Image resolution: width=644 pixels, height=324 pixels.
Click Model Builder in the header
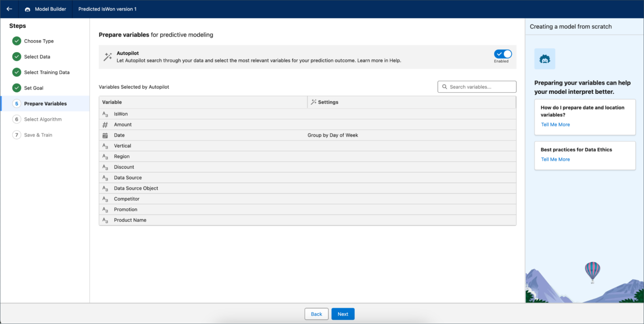point(51,9)
